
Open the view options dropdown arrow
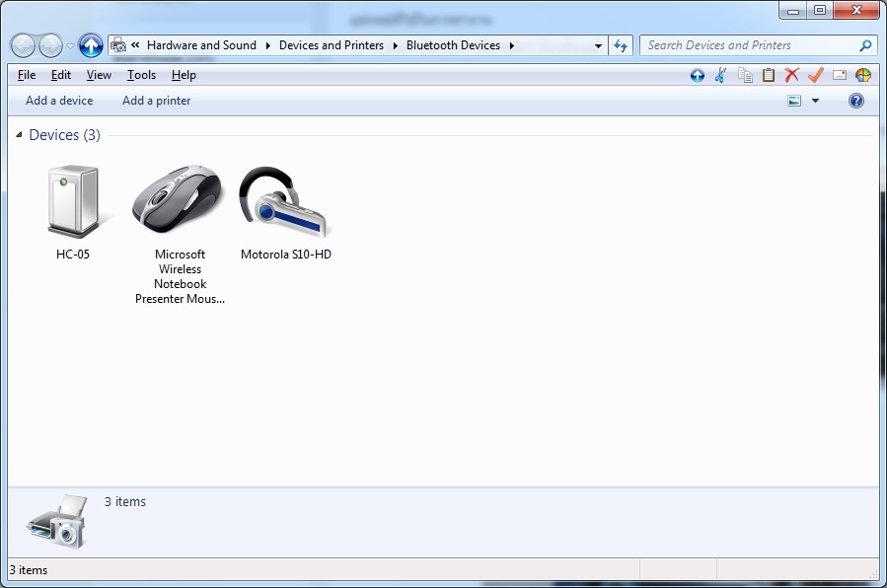point(815,101)
